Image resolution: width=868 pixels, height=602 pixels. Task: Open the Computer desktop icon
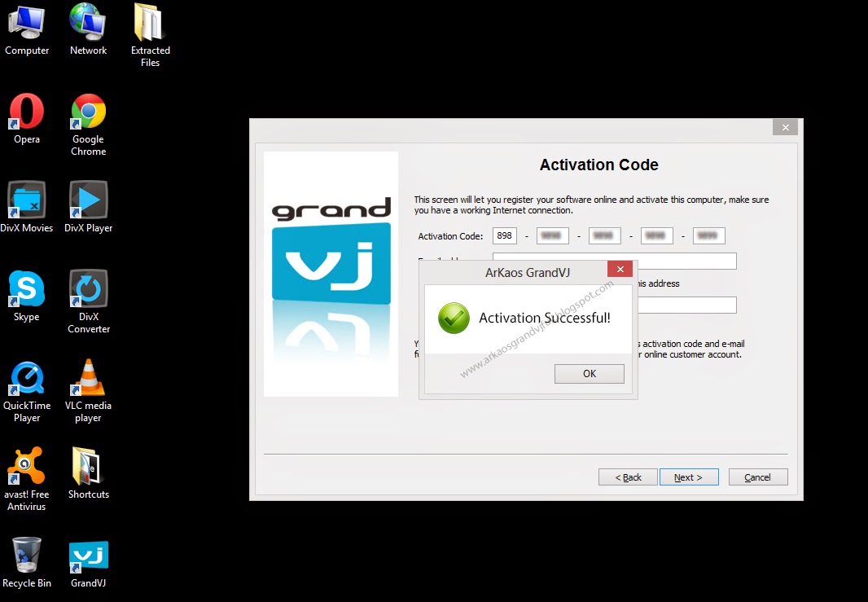tap(27, 30)
